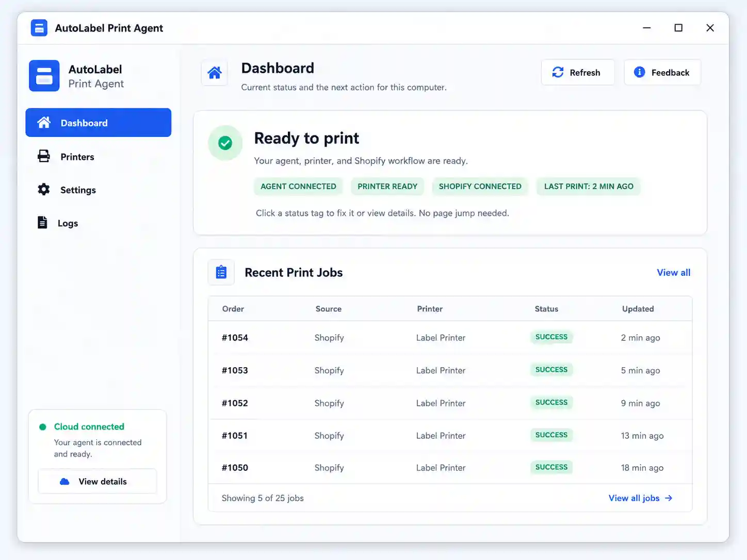Click the green checkmark Ready to print icon
The height and width of the screenshot is (560, 747).
[x=225, y=143]
